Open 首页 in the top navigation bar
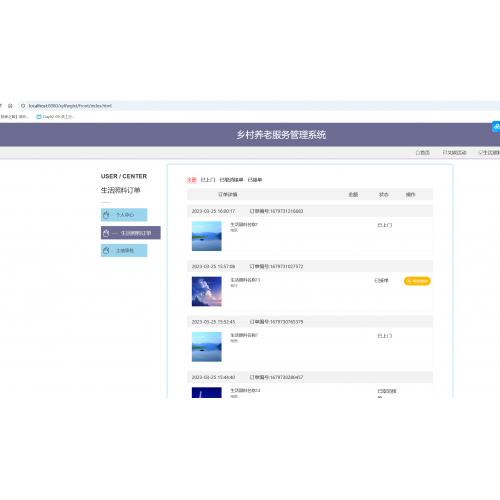 tap(422, 153)
